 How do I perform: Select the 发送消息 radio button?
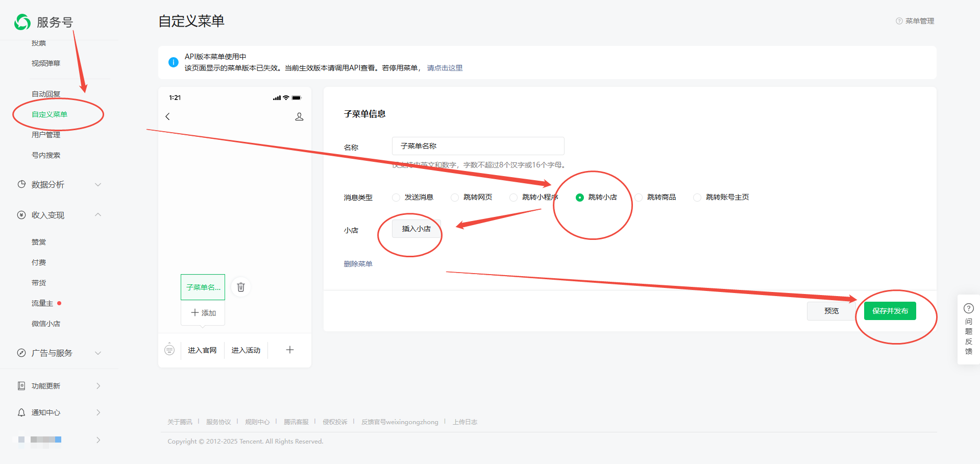coord(396,198)
